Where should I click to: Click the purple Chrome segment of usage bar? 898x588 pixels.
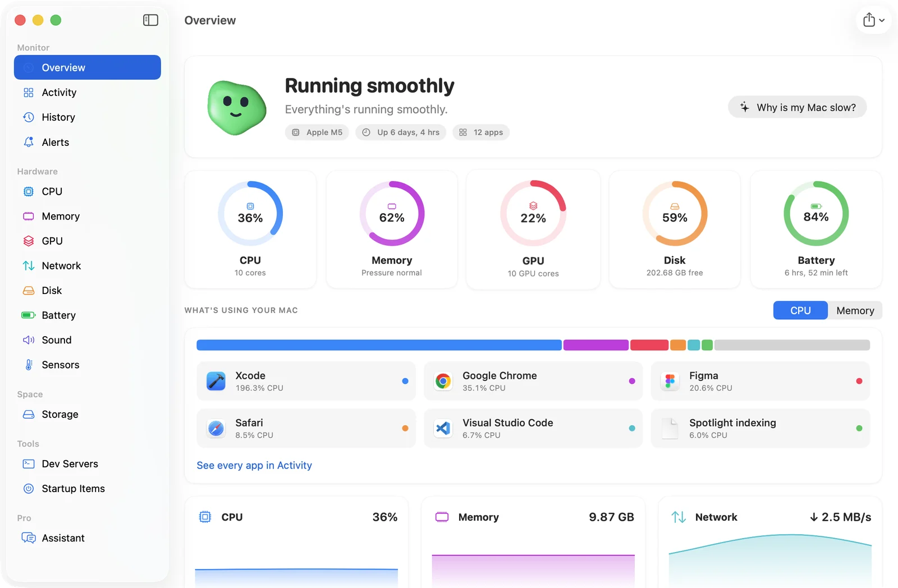[x=596, y=345]
